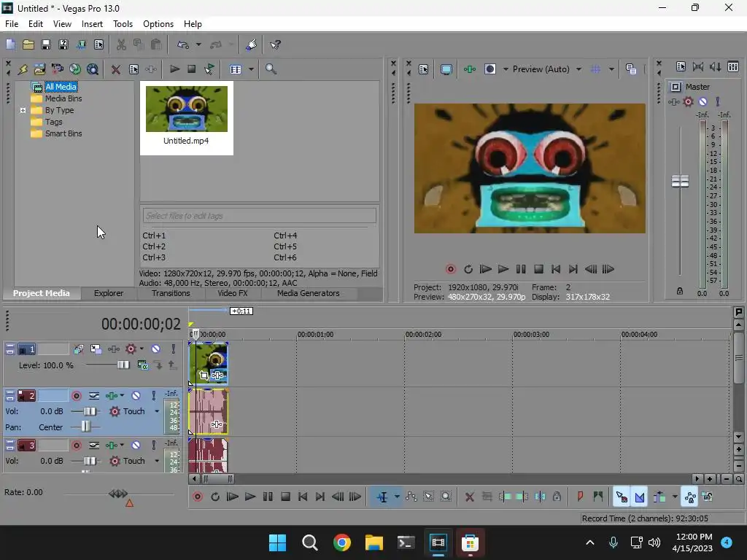Open Touch automation dropdown on track 2

point(157,411)
